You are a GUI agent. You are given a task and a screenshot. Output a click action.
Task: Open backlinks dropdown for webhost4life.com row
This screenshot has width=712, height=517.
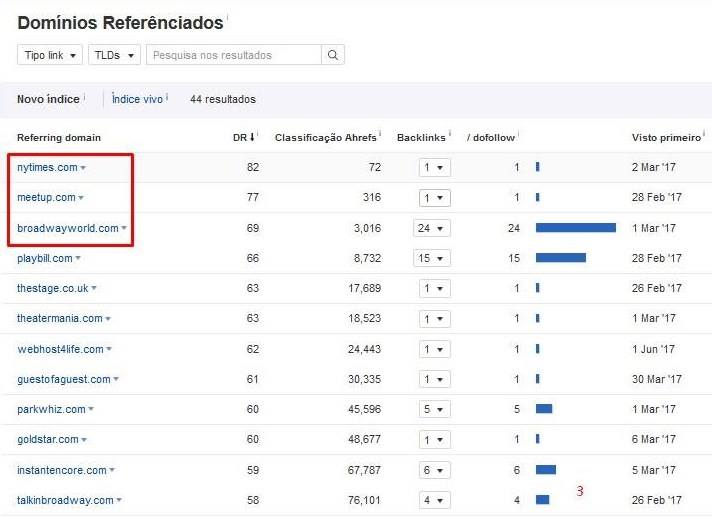[435, 349]
